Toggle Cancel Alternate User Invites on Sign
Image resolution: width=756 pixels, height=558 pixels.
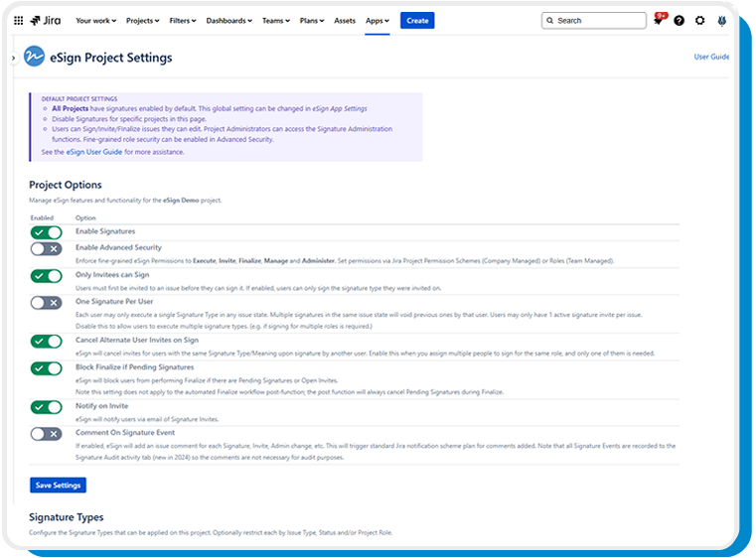point(47,342)
